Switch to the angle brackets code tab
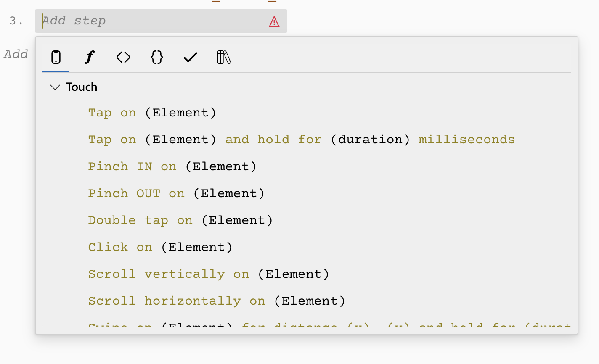The width and height of the screenshot is (599, 364). pos(123,57)
